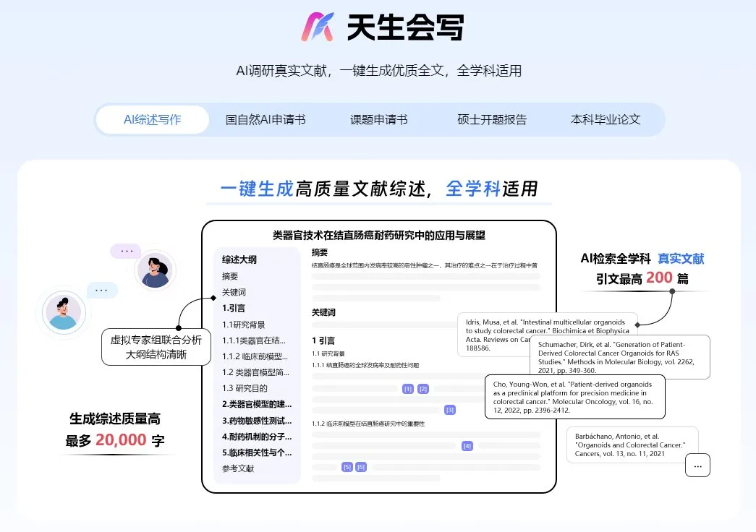Select 参考文献 in the outline list

tap(238, 468)
